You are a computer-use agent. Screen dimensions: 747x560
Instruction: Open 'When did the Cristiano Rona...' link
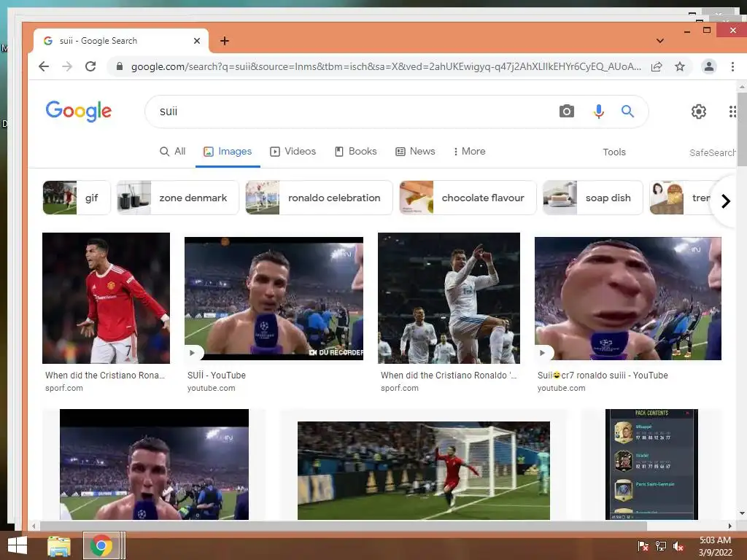click(x=105, y=376)
